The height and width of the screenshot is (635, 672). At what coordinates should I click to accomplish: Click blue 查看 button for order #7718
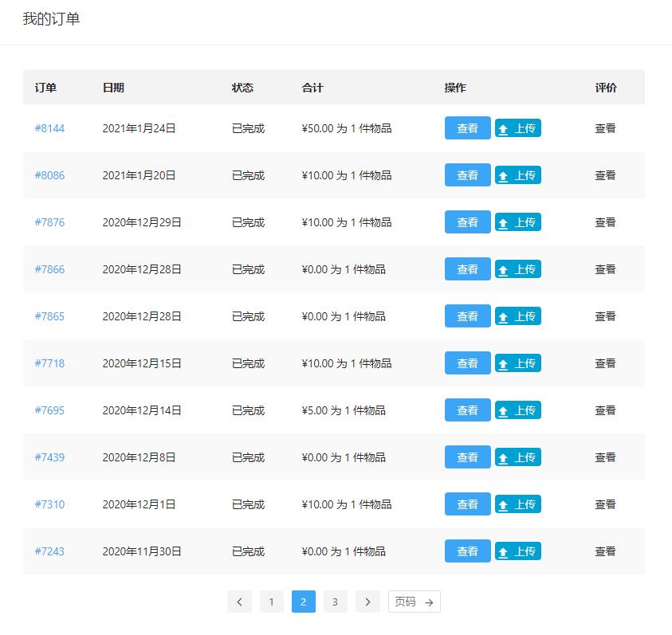point(468,363)
